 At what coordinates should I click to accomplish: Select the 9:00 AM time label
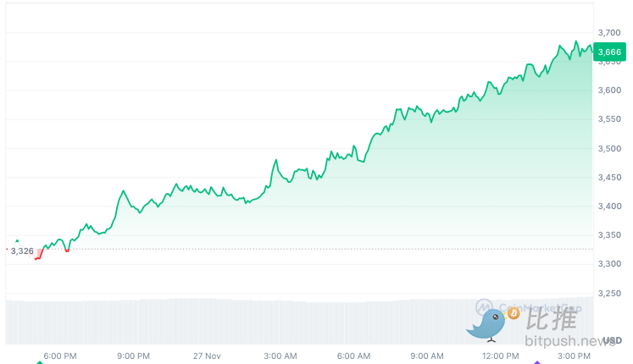426,356
